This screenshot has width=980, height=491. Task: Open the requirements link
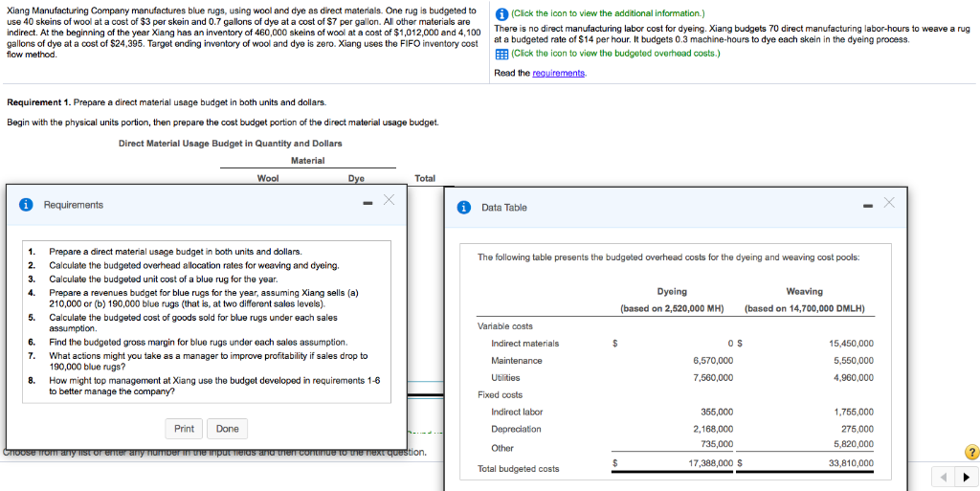[x=558, y=73]
